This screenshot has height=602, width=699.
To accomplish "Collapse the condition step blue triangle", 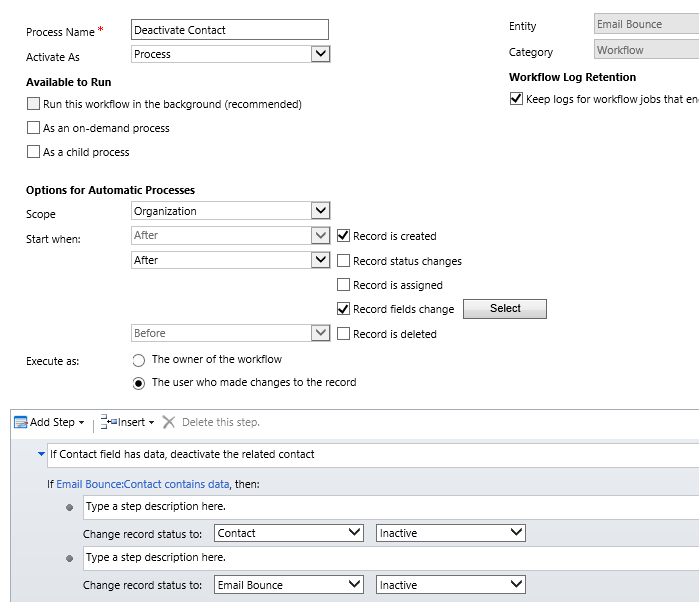I will 41,454.
